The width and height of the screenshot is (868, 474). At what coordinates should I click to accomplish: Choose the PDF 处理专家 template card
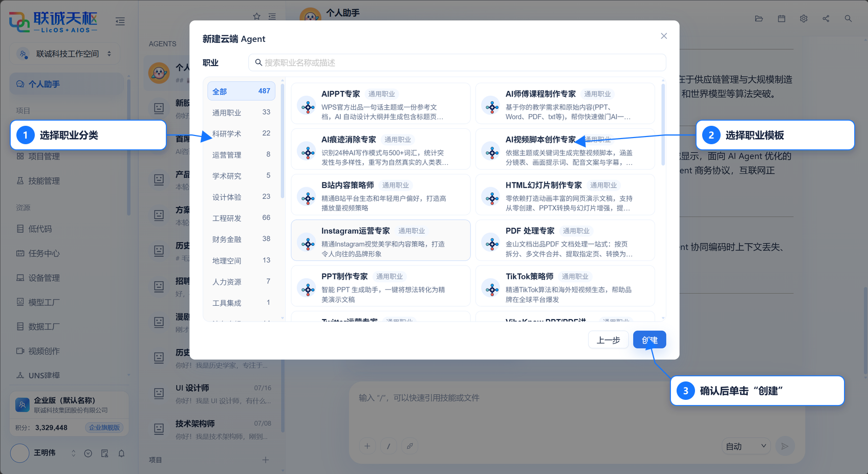(x=565, y=240)
